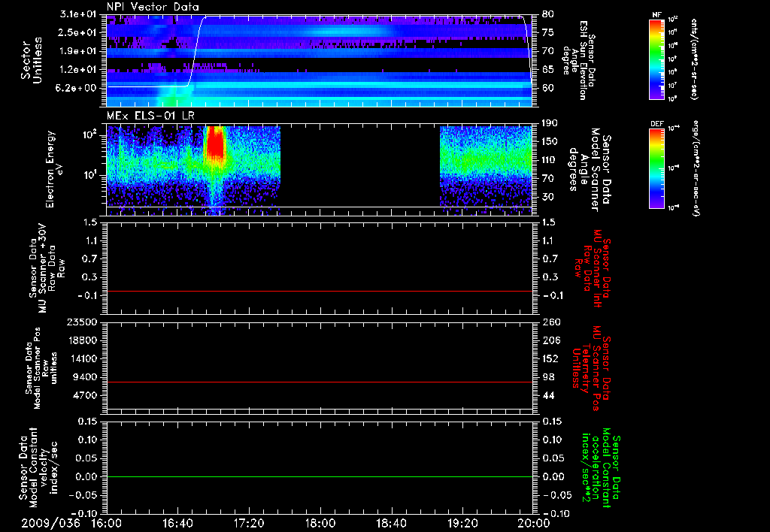Click the '6.2e+00' sector tick value

coord(77,88)
